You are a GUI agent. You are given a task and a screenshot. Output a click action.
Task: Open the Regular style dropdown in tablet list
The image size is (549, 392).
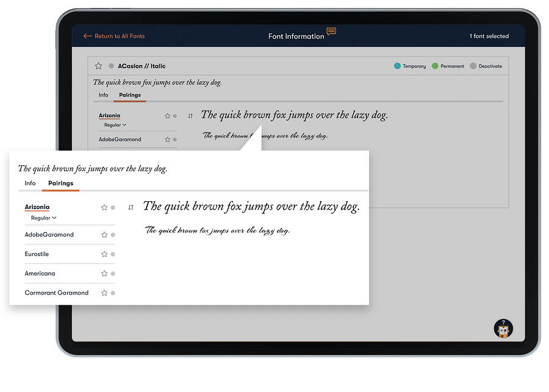[115, 125]
